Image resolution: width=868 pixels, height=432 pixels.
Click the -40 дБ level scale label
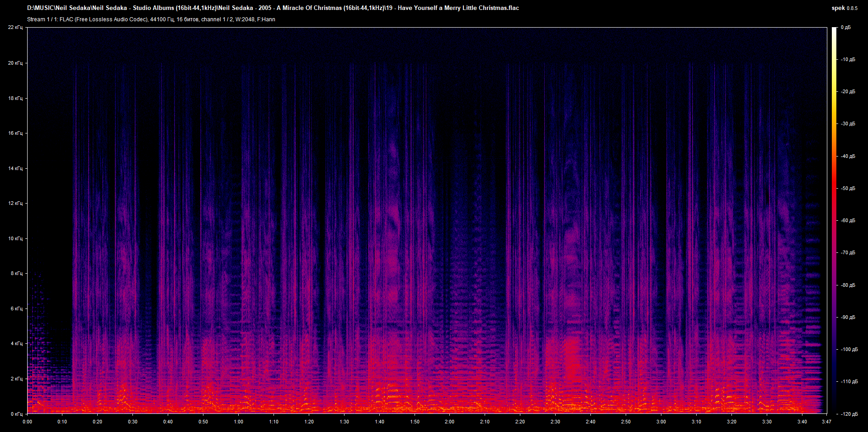(848, 157)
